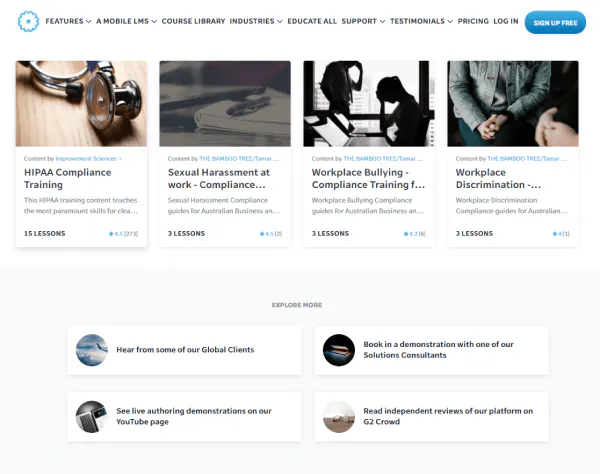This screenshot has height=474, width=600.
Task: Expand the A Mobile LMS dropdown
Action: tap(126, 21)
